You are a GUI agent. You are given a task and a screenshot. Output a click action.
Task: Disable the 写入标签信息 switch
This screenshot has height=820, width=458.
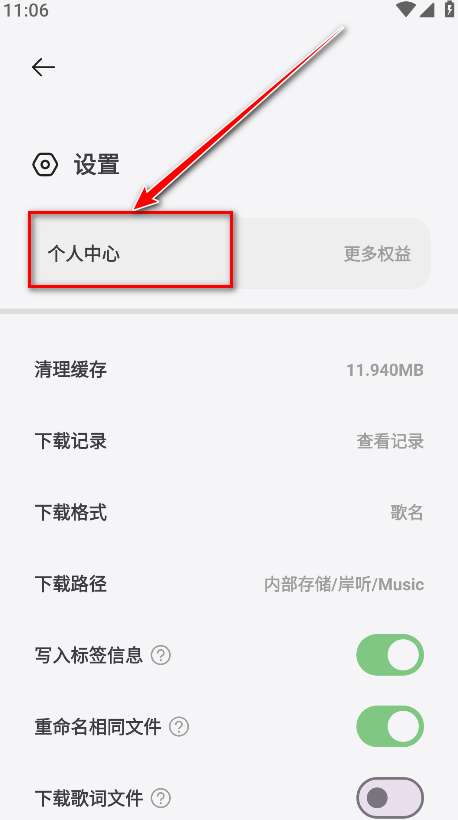390,655
